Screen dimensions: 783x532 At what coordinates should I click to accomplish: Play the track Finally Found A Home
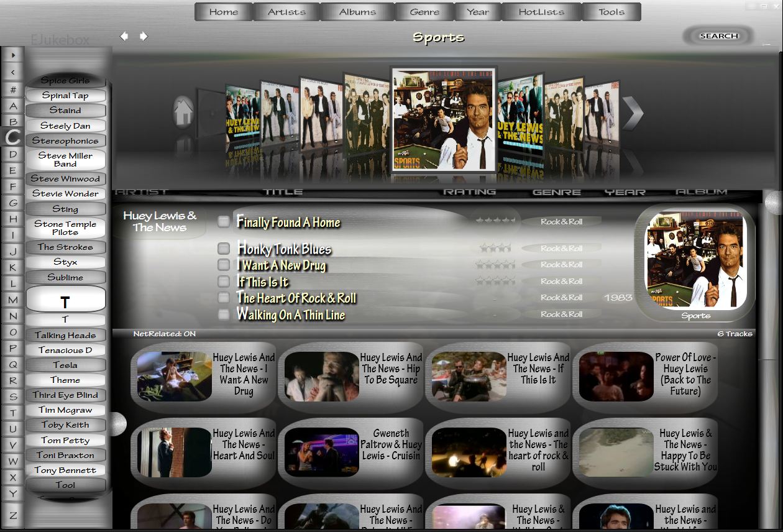289,222
